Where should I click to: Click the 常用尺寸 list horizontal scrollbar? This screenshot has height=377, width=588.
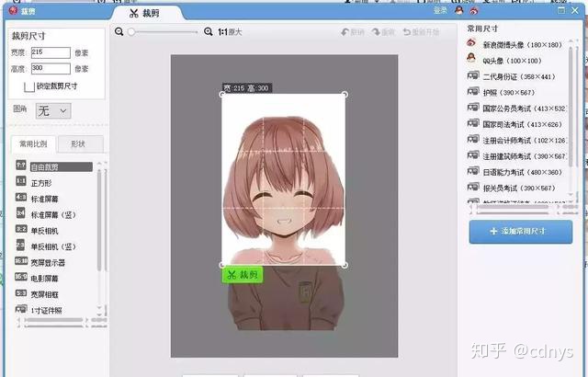click(513, 207)
